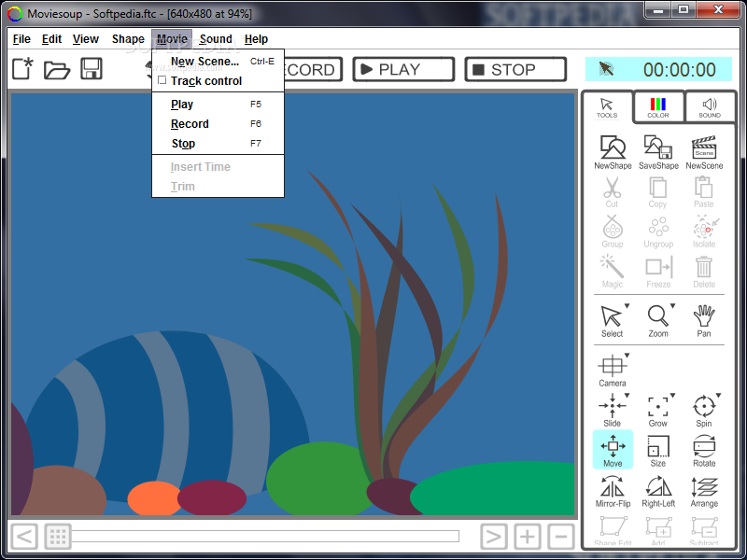Screen dimensions: 747x560
Task: Open the View menu
Action: tap(86, 39)
